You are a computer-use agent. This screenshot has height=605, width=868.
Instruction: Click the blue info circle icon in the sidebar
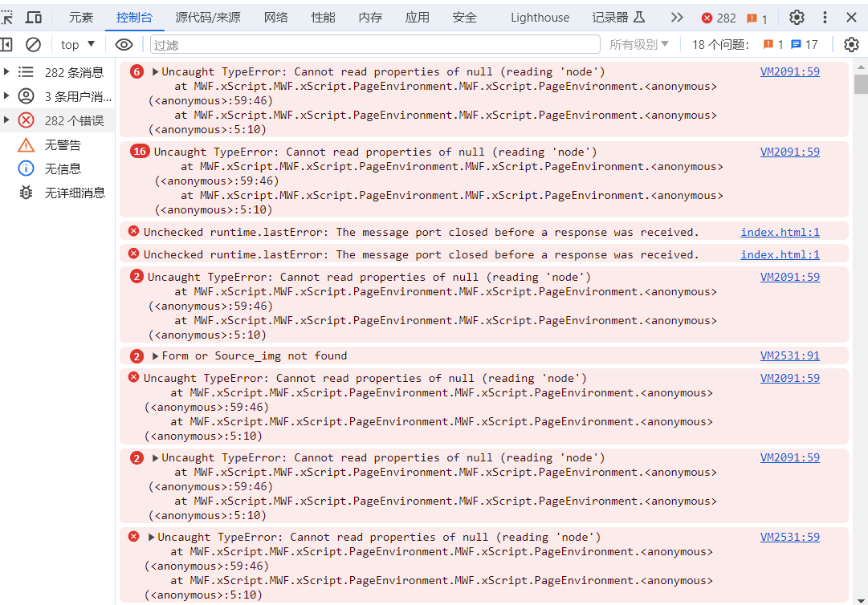(x=26, y=169)
